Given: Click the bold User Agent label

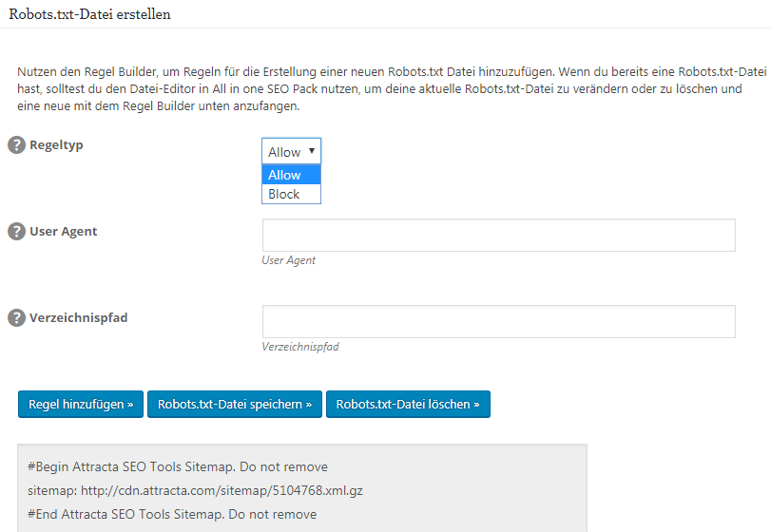Looking at the screenshot, I should click(64, 232).
